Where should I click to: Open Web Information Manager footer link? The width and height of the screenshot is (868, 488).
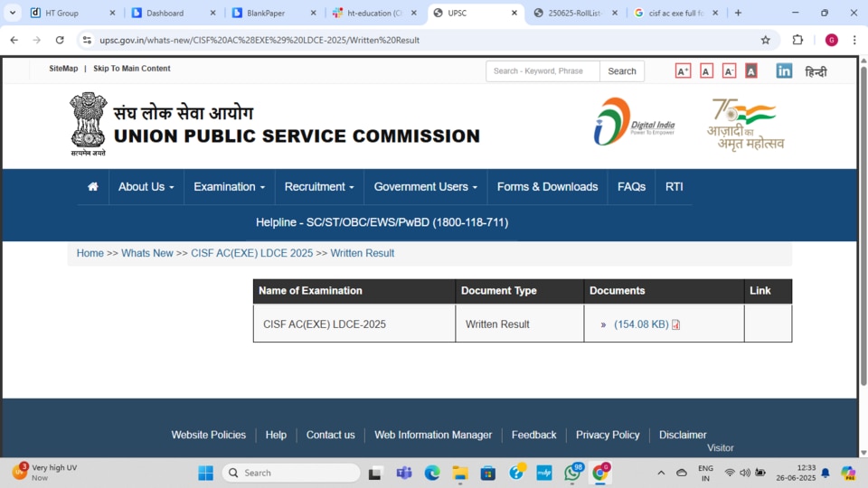[433, 435]
